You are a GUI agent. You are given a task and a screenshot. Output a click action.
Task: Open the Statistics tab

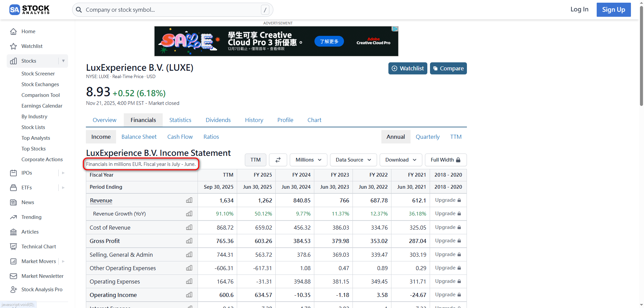pyautogui.click(x=180, y=120)
